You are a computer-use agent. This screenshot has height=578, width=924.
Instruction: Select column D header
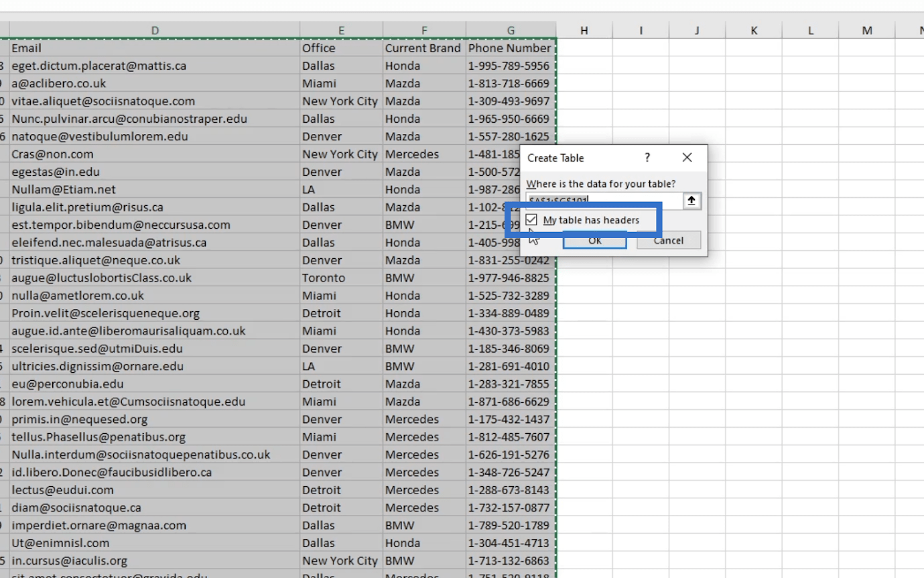point(155,30)
